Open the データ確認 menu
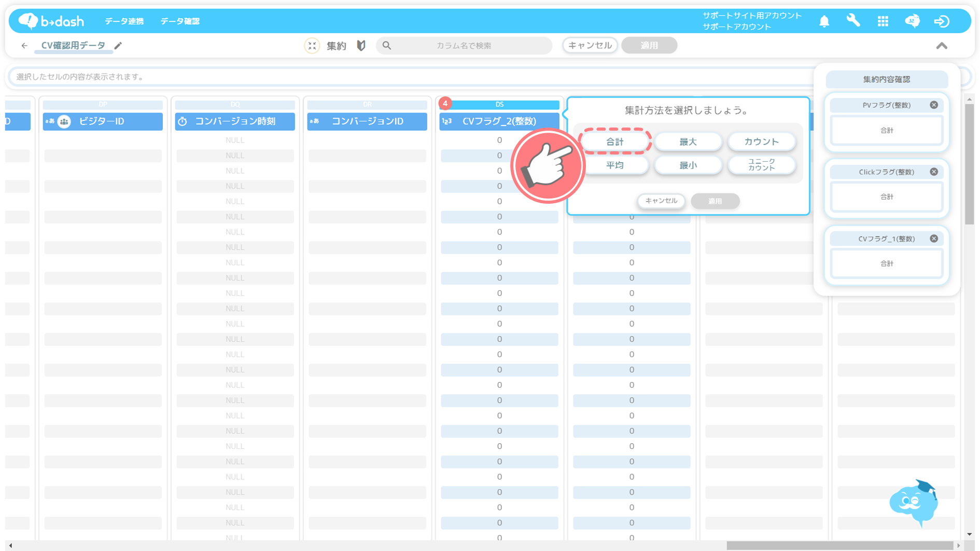Image resolution: width=980 pixels, height=551 pixels. click(180, 21)
